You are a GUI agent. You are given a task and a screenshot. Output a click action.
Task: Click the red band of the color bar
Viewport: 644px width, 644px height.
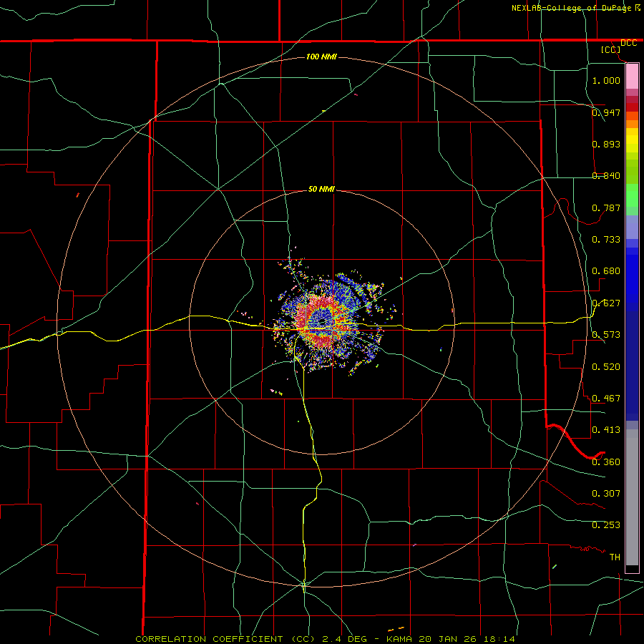pyautogui.click(x=632, y=107)
